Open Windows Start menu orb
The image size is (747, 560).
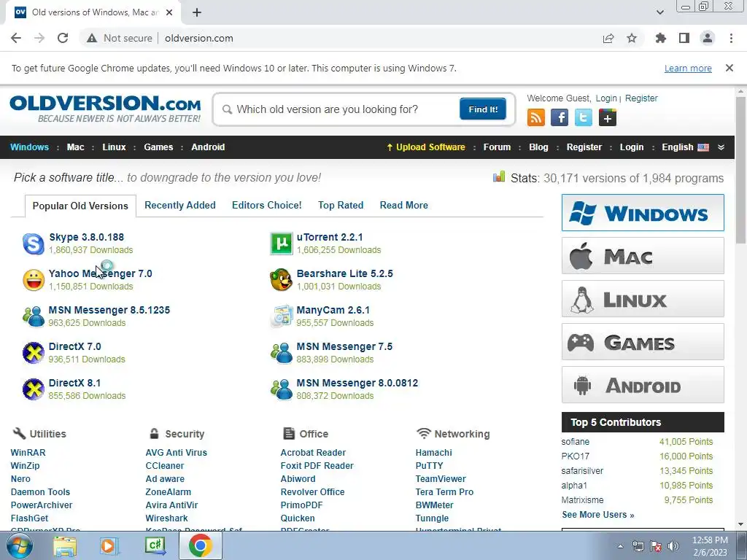pos(20,545)
